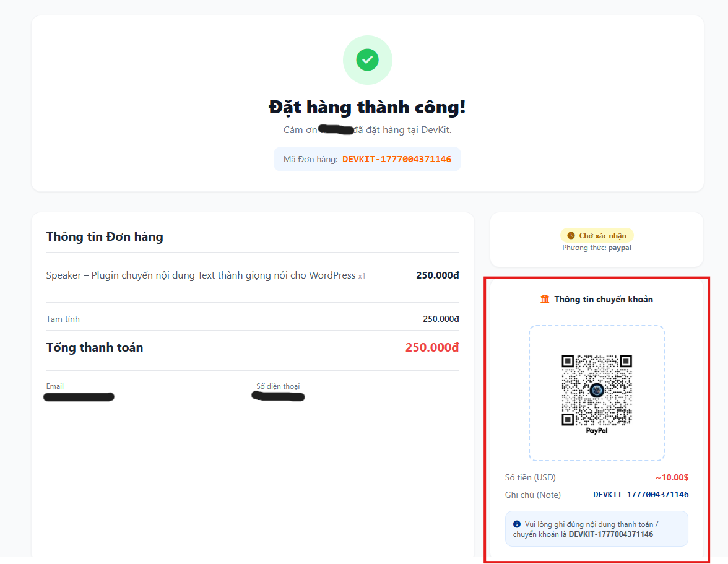Click the red ~10.00$ amount value

(672, 477)
